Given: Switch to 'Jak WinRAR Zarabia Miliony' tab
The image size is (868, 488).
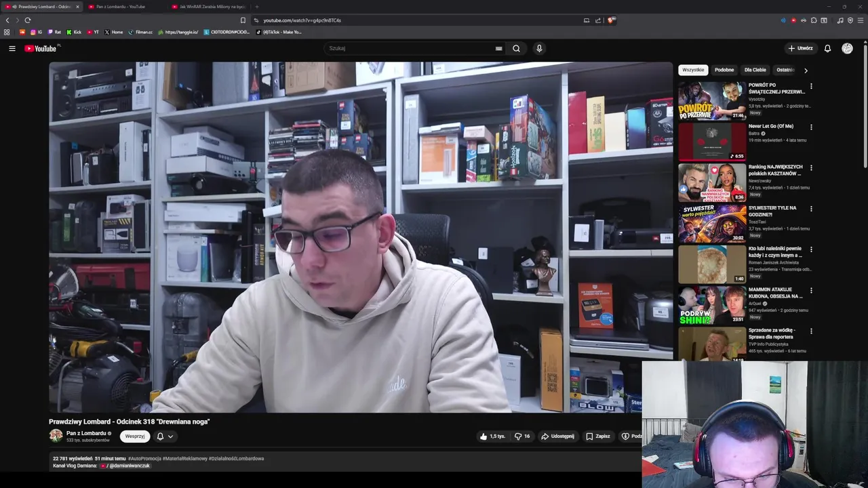Looking at the screenshot, I should (209, 7).
